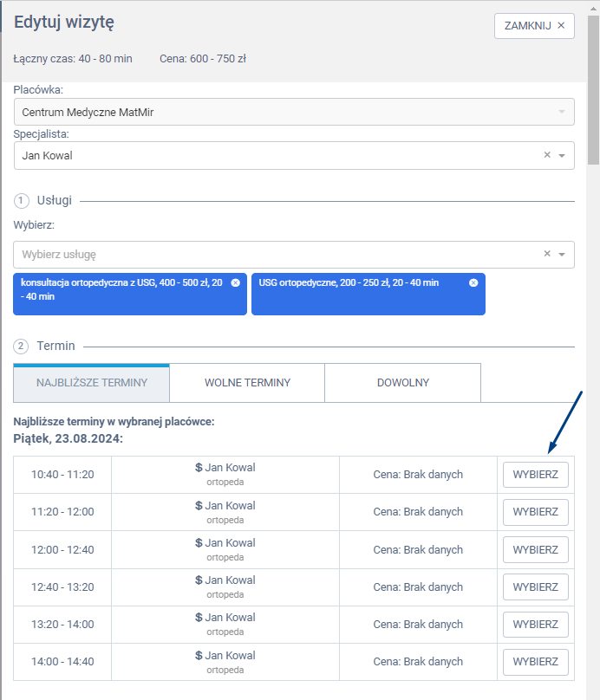Screen dimensions: 600x700
Task: Click dollar icon in 10:40 - 11:20 row
Action: [x=199, y=468]
